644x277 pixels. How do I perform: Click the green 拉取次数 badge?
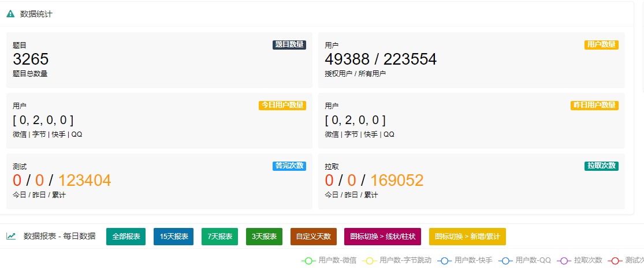point(601,166)
